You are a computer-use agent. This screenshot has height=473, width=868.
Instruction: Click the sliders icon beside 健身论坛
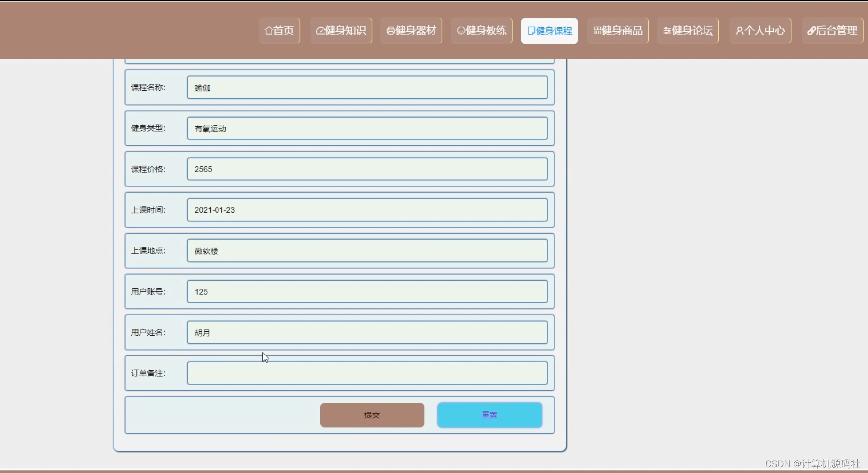coord(667,31)
